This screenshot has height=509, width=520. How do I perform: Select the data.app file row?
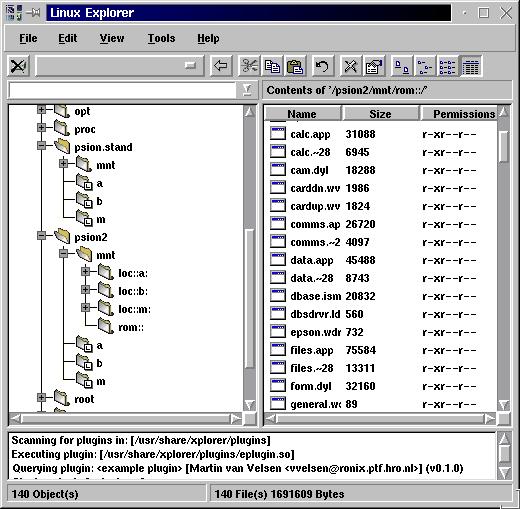pyautogui.click(x=381, y=260)
